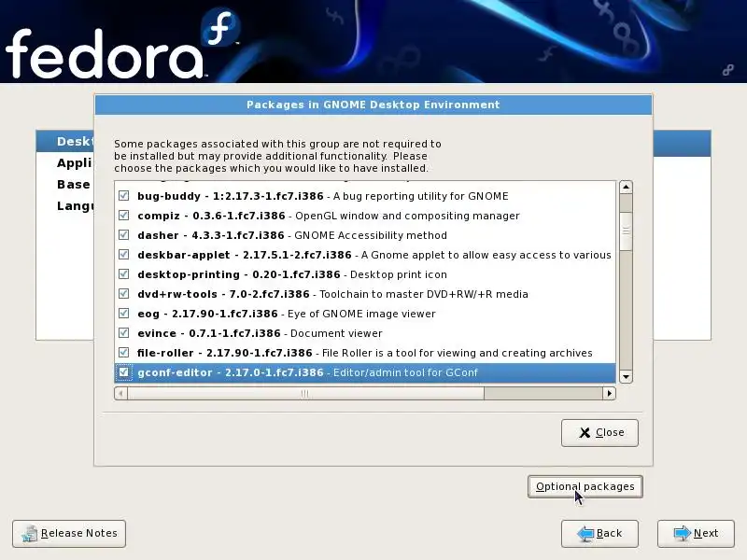Select the gconf-editor - 2.17.0-1.fc7.i386 row
The width and height of the screenshot is (747, 560).
[365, 372]
